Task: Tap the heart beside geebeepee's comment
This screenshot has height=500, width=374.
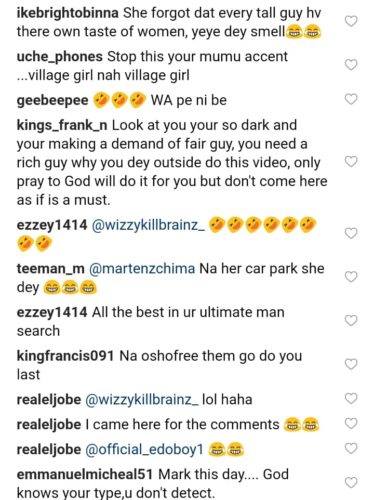Action: [x=351, y=99]
